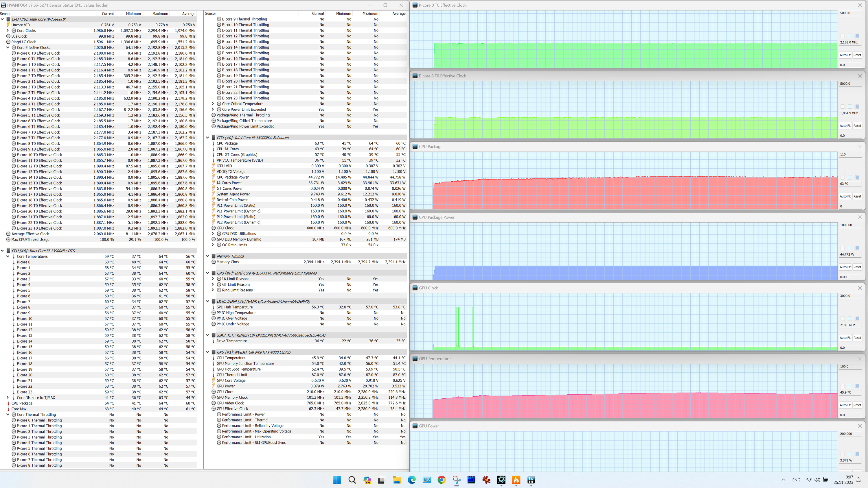868x488 pixels.
Task: Click the Maximum column header in left pane
Action: point(160,14)
